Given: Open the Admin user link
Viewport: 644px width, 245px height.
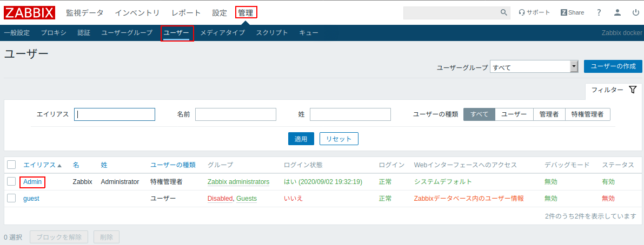Looking at the screenshot, I should [x=32, y=181].
